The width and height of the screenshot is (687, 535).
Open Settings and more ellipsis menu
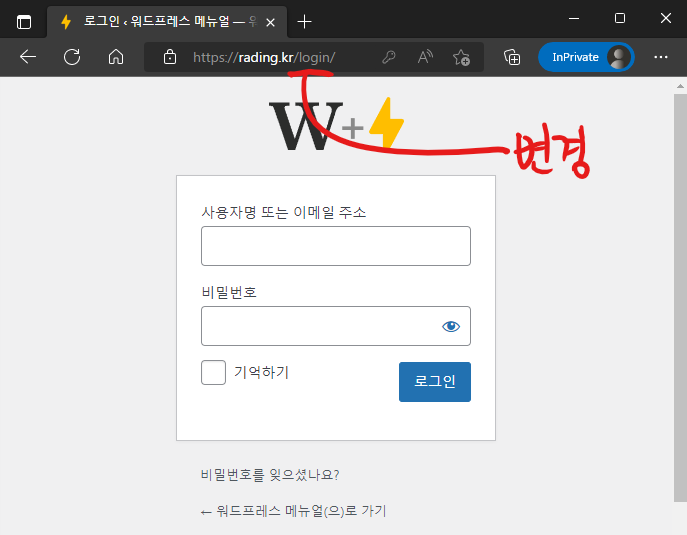(x=661, y=57)
